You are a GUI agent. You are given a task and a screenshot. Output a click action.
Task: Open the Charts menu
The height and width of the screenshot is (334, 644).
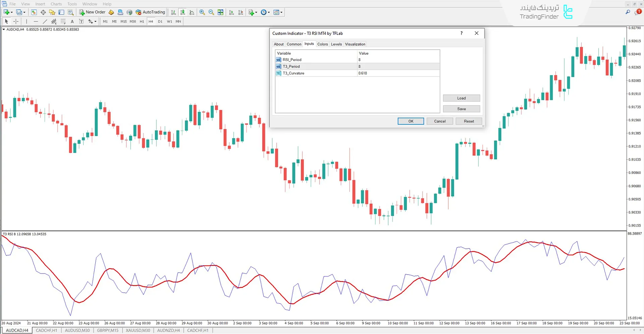pos(56,4)
